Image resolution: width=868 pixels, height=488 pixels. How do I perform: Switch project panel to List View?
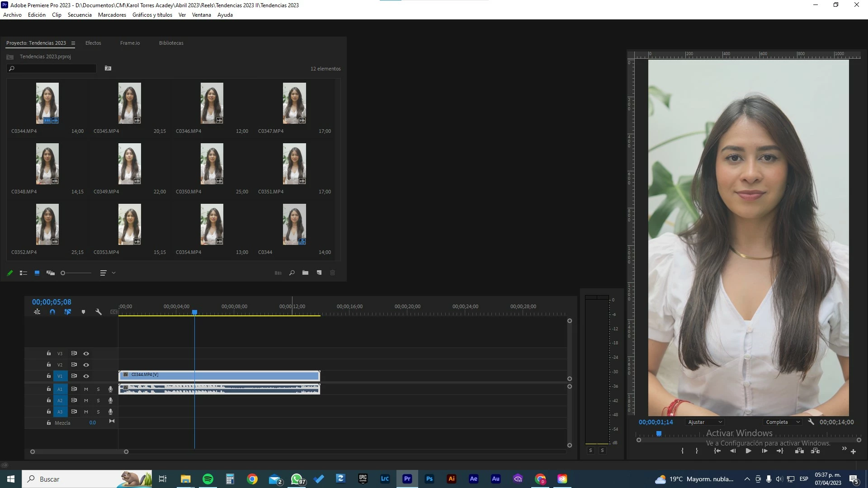24,273
